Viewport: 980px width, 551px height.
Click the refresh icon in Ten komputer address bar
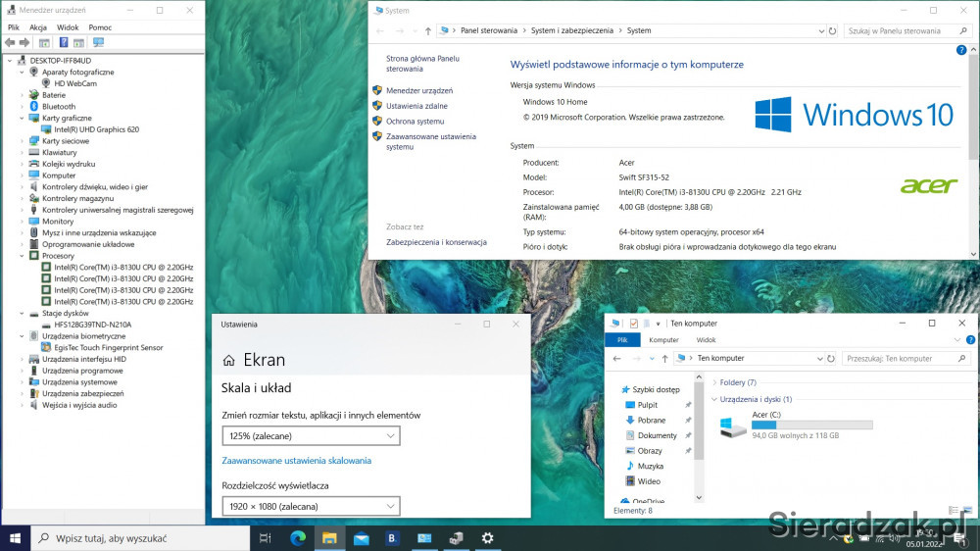832,359
